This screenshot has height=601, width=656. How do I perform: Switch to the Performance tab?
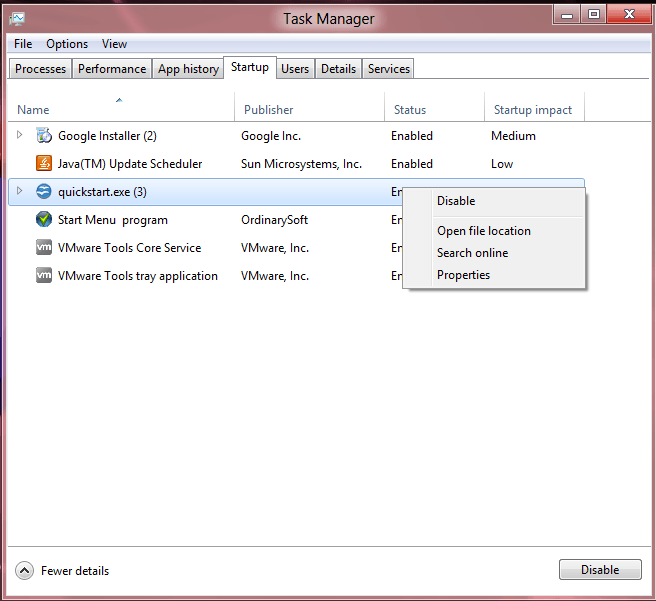(112, 69)
